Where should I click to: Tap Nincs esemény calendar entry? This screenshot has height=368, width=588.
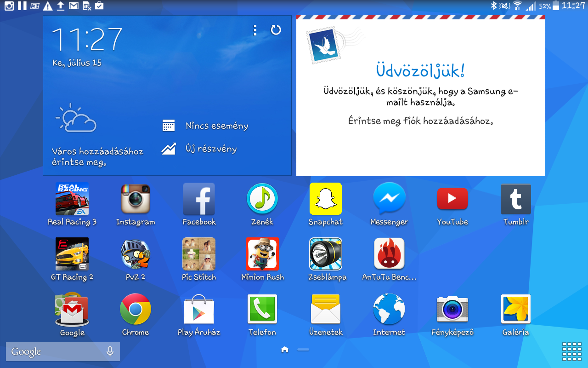216,126
